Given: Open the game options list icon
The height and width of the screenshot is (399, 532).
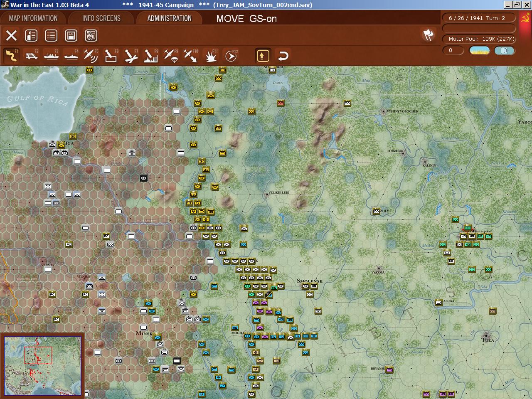Looking at the screenshot, I should click(x=51, y=35).
